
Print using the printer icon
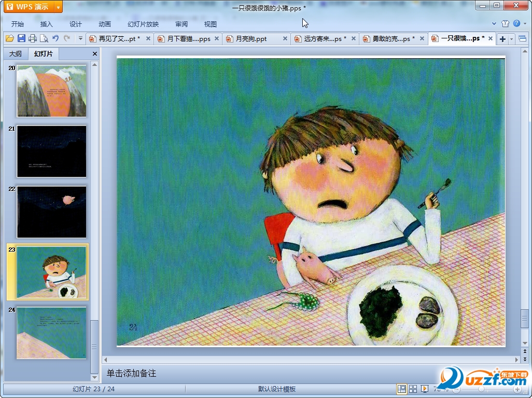coord(33,38)
